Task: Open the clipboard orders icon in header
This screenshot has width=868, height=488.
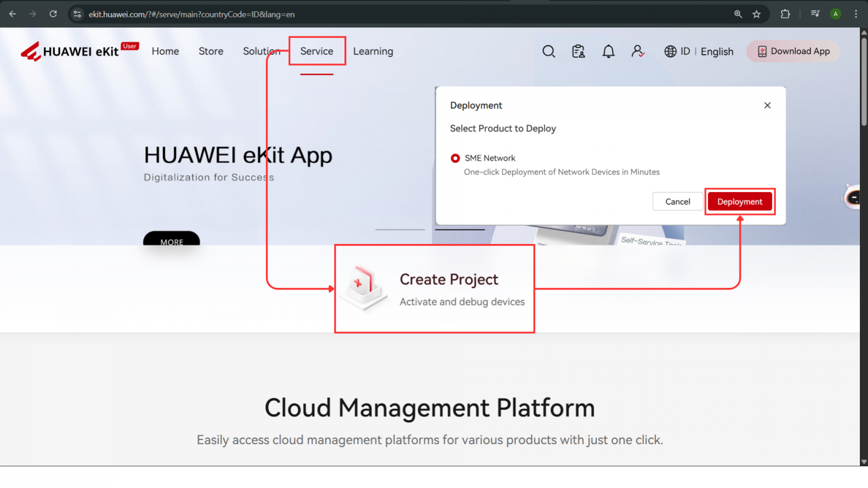Action: 578,52
